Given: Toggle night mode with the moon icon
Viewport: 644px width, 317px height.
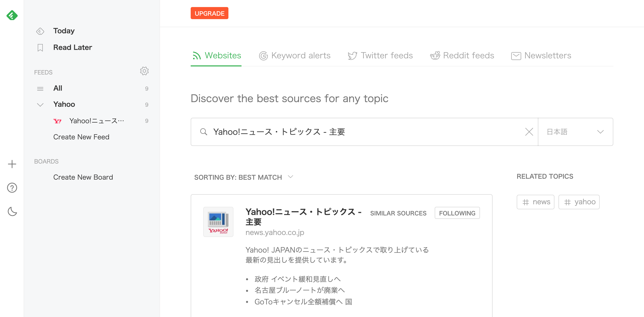Looking at the screenshot, I should pyautogui.click(x=12, y=211).
